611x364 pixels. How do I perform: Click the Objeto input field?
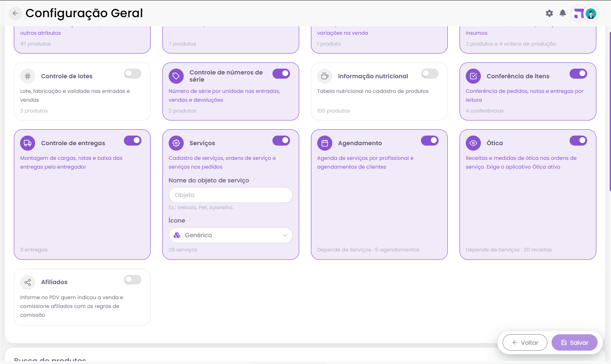(231, 195)
